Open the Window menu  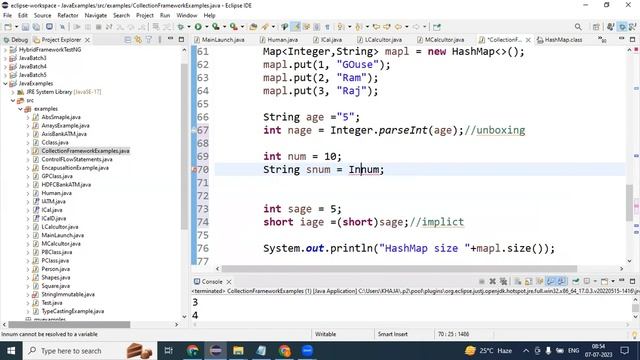point(187,16)
